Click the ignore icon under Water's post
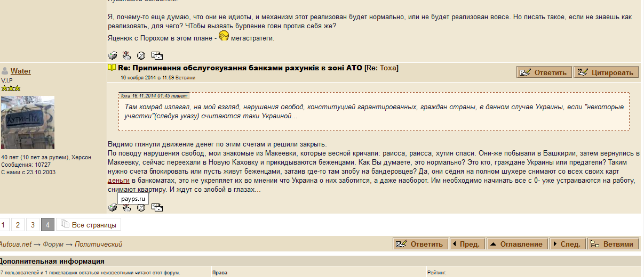The width and height of the screenshot is (644, 277). click(141, 208)
